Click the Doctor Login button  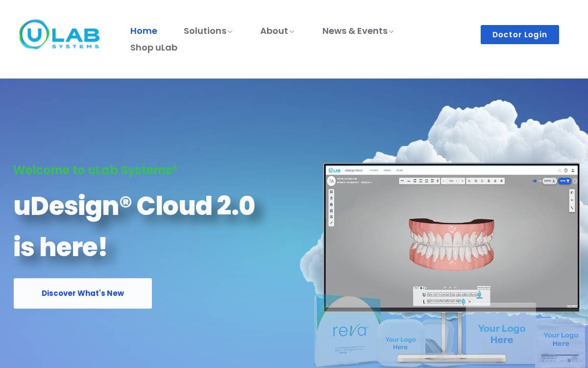tap(520, 34)
